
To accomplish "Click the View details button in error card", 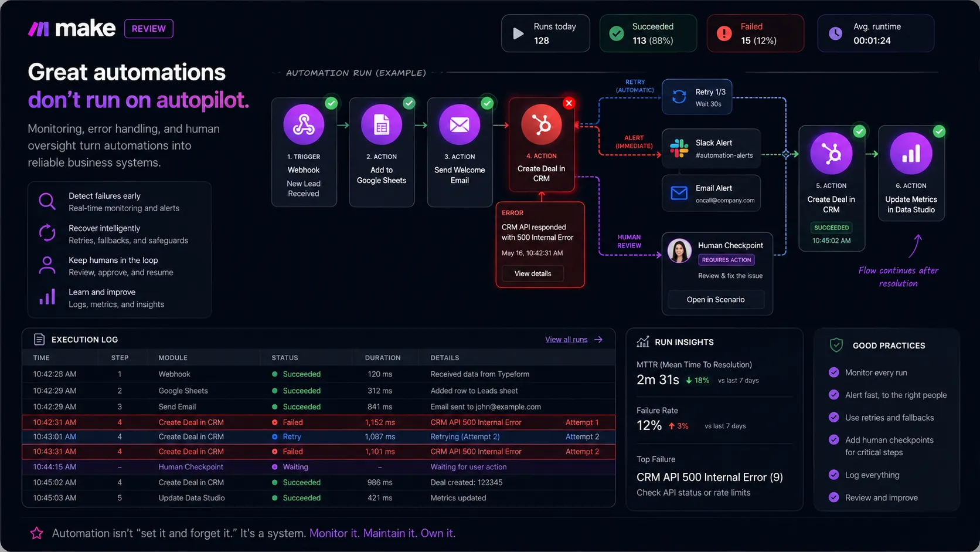I will point(533,273).
